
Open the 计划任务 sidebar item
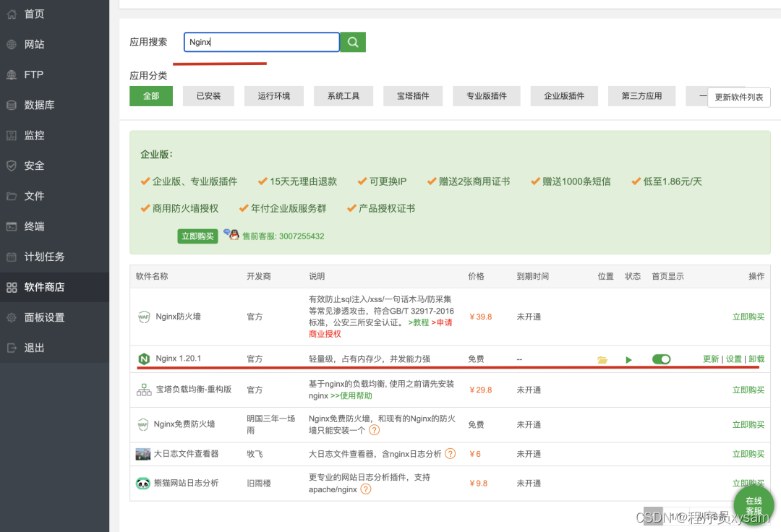pyautogui.click(x=54, y=257)
